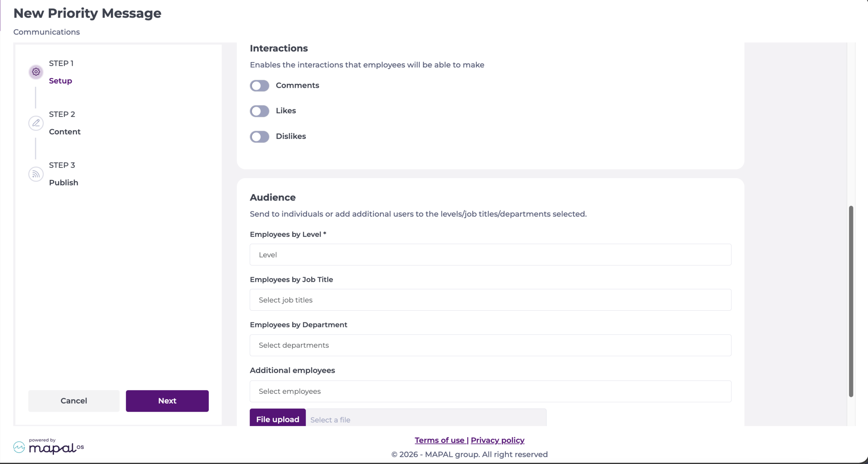Click the Publish broadcast icon
This screenshot has width=868, height=464.
[x=36, y=174]
